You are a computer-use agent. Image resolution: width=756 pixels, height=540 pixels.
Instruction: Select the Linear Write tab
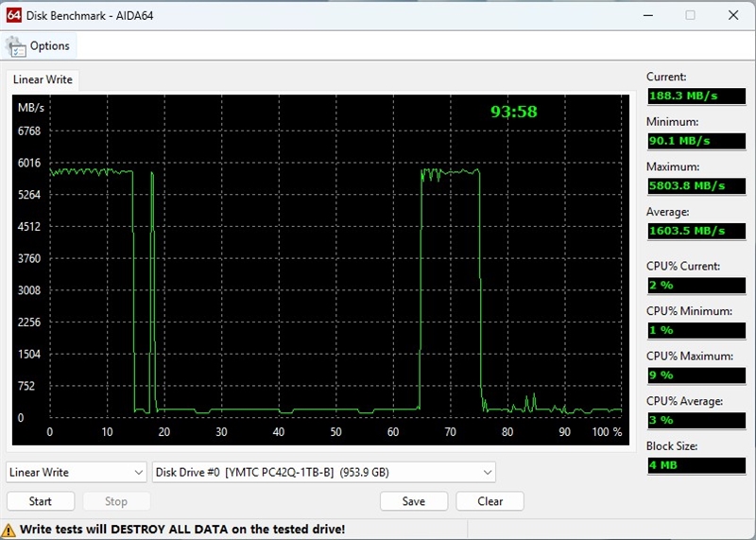(43, 79)
